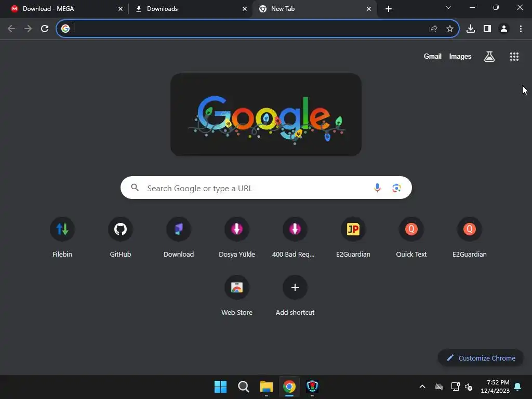Image resolution: width=532 pixels, height=399 pixels.
Task: Open the 400 Bad Req... shortcut
Action: pyautogui.click(x=295, y=237)
